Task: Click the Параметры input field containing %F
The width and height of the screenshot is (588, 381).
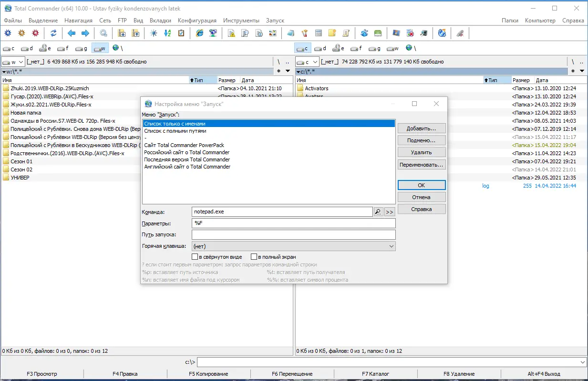Action: 294,223
